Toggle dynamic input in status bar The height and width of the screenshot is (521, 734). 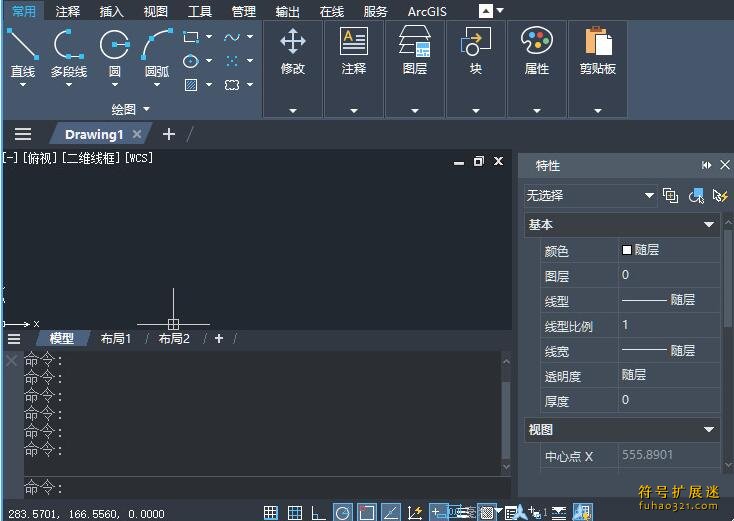pos(439,513)
